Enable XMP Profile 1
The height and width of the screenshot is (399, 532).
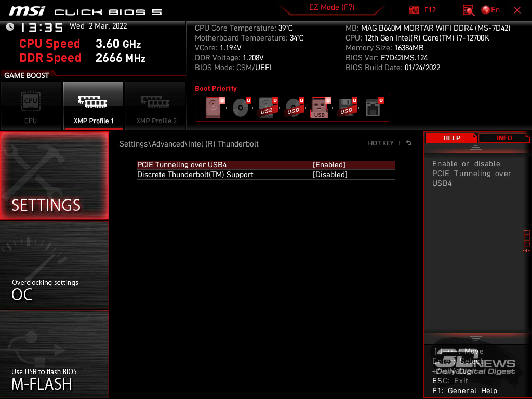94,106
